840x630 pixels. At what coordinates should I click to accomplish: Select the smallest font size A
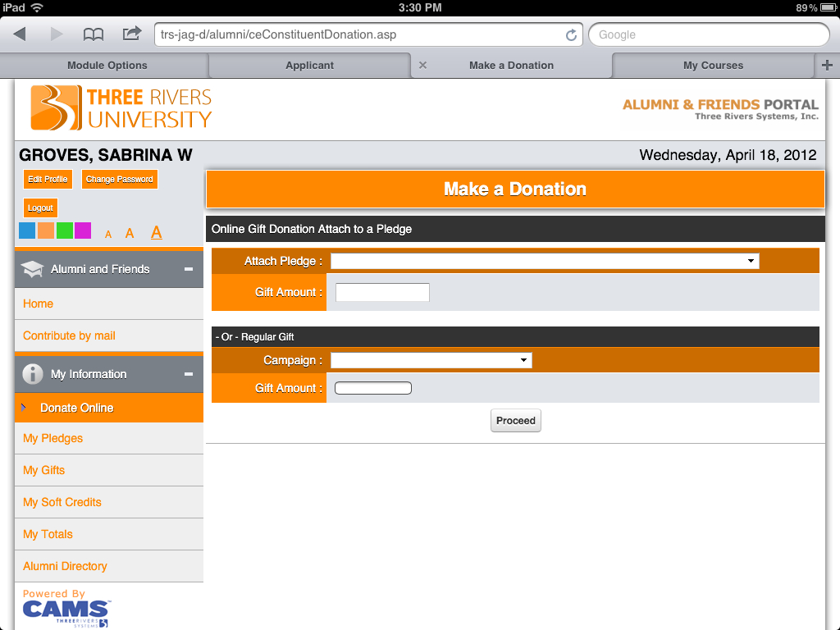[x=108, y=235]
